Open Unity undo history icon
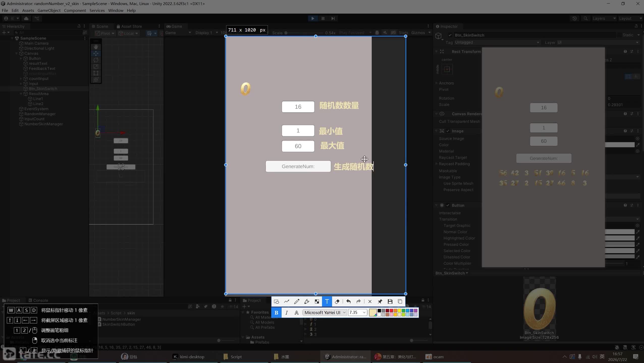Image resolution: width=644 pixels, height=363 pixels. 575,18
